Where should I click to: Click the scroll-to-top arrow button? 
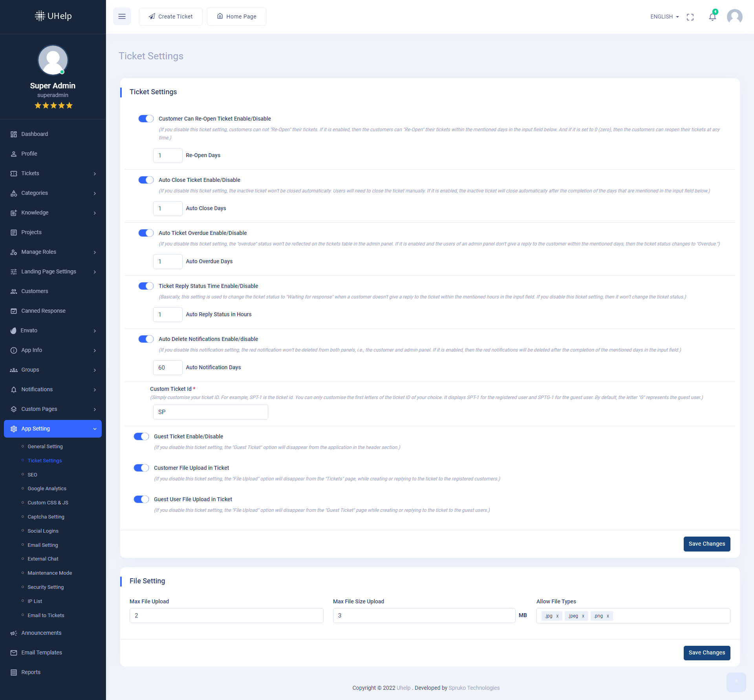[736, 682]
